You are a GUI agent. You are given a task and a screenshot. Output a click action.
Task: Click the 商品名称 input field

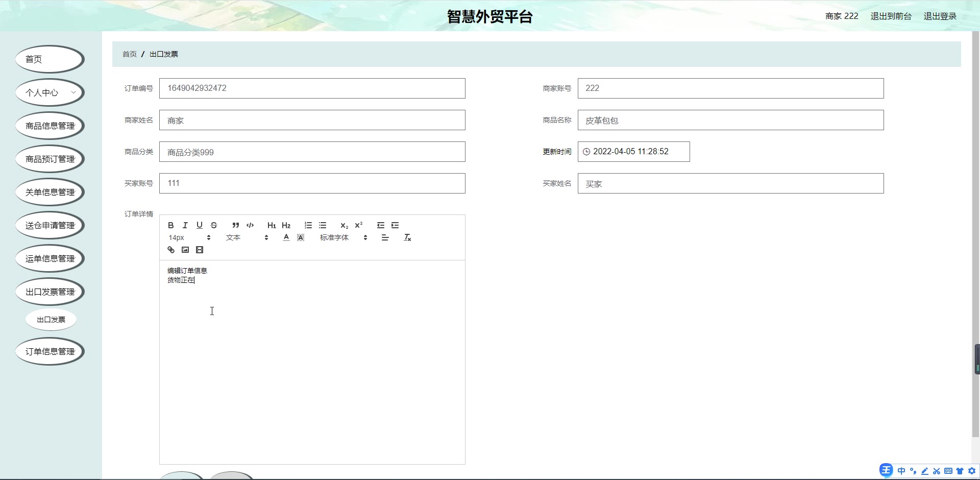tap(731, 120)
